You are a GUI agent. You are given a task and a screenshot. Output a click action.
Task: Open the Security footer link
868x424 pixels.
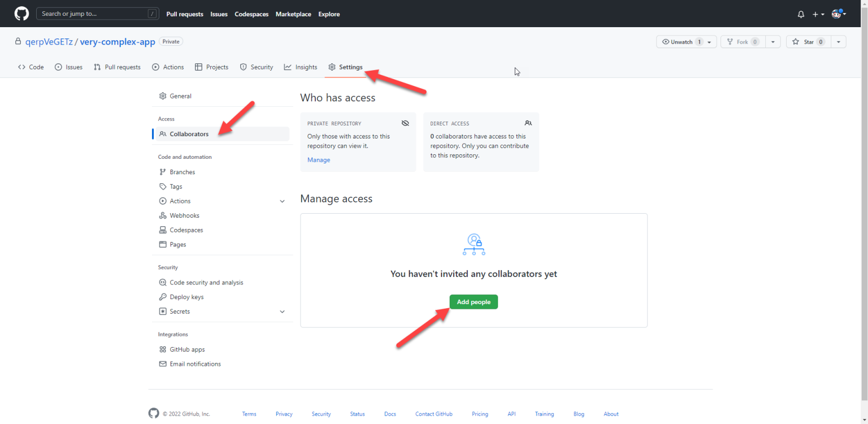[x=321, y=414]
